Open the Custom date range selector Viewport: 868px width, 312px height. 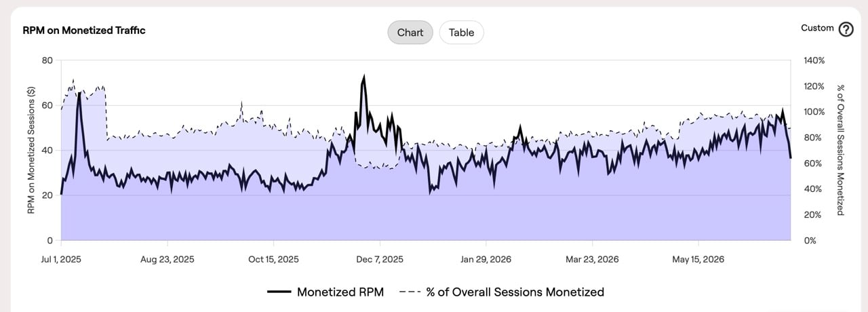point(817,28)
